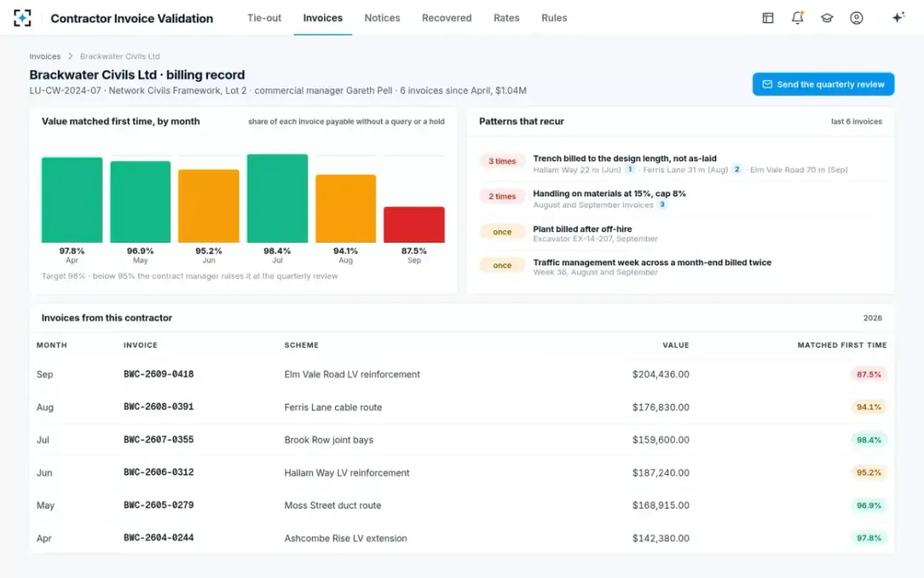The width and height of the screenshot is (924, 578).
Task: Click 'Moss Street duct route' scheme
Action: point(333,505)
